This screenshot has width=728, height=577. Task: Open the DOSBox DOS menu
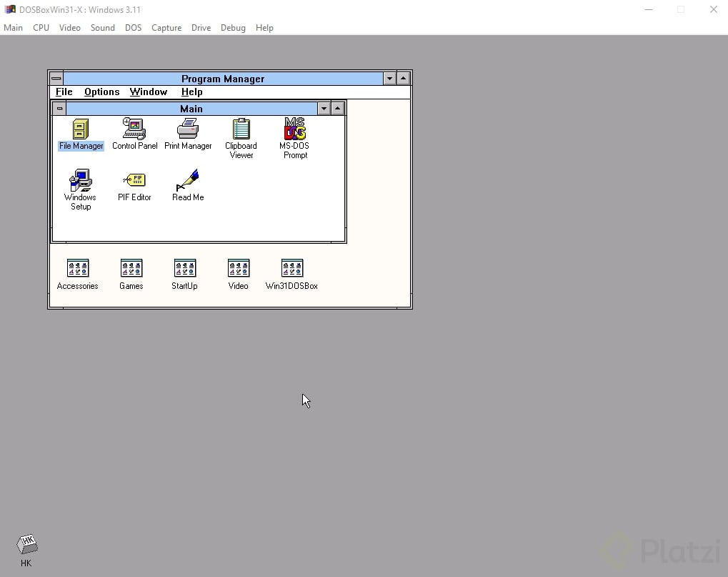pos(133,28)
